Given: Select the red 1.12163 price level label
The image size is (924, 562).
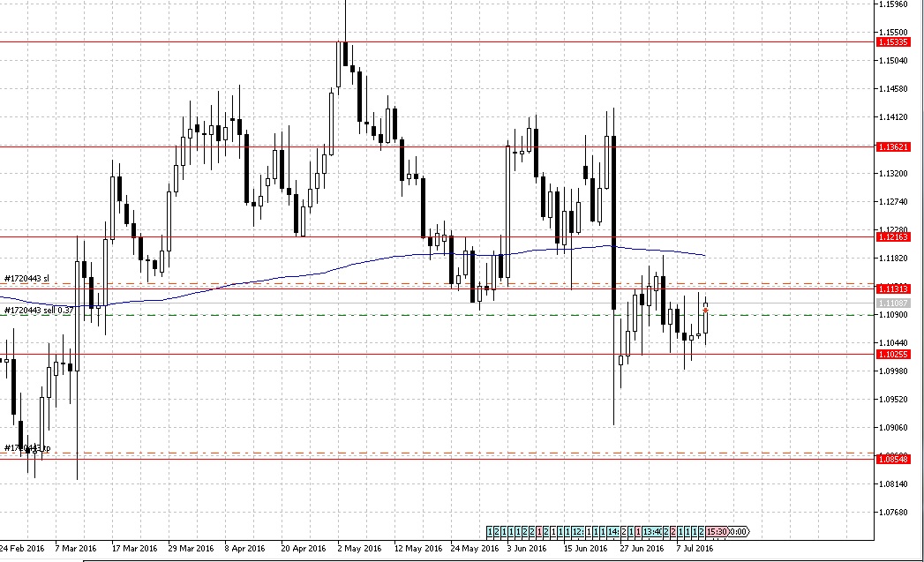Looking at the screenshot, I should [x=893, y=236].
